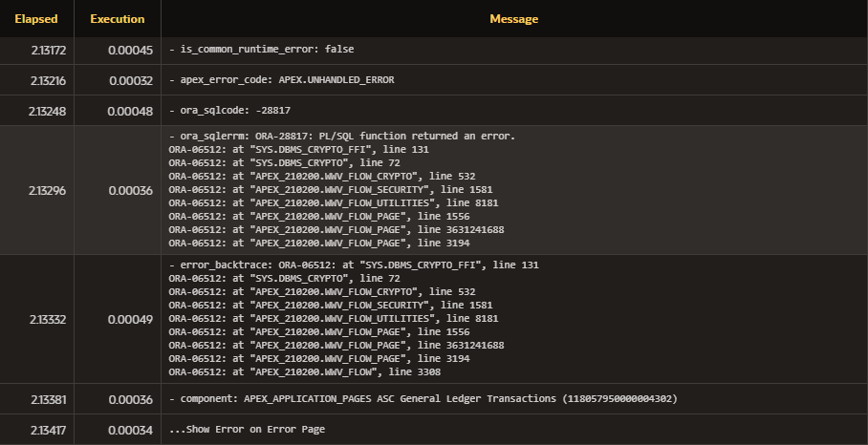Click elapsed value 2.13332
This screenshot has width=868, height=445.
pyautogui.click(x=48, y=320)
